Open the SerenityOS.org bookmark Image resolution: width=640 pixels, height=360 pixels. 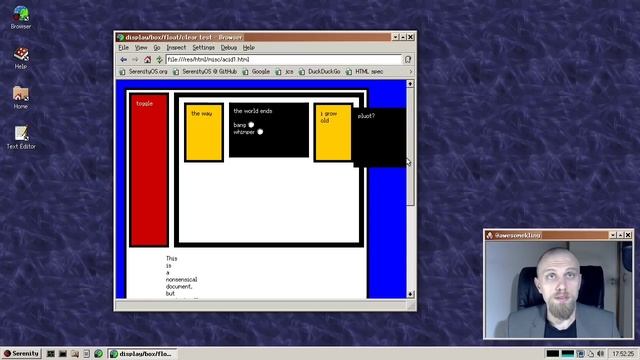tap(143, 72)
